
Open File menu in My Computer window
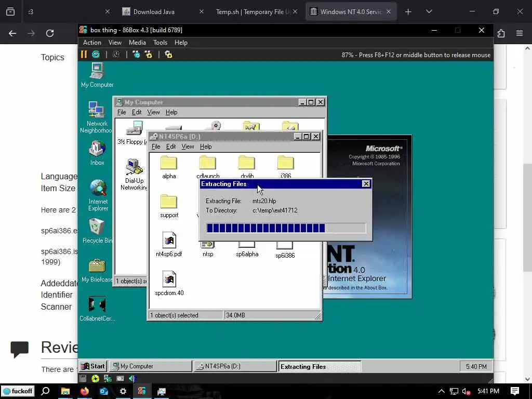[122, 112]
